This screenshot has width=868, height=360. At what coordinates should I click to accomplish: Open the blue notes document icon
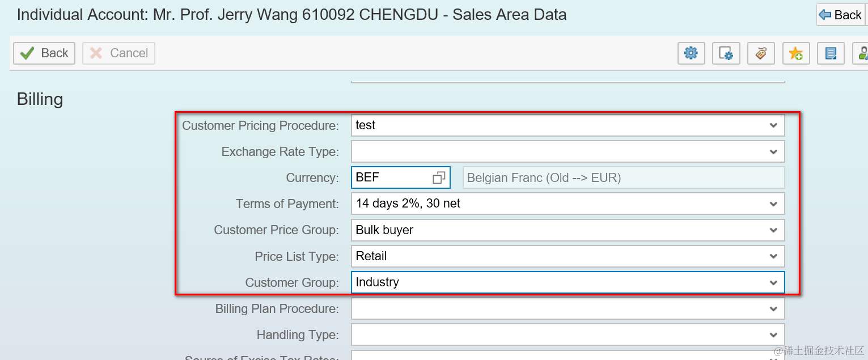[x=831, y=53]
